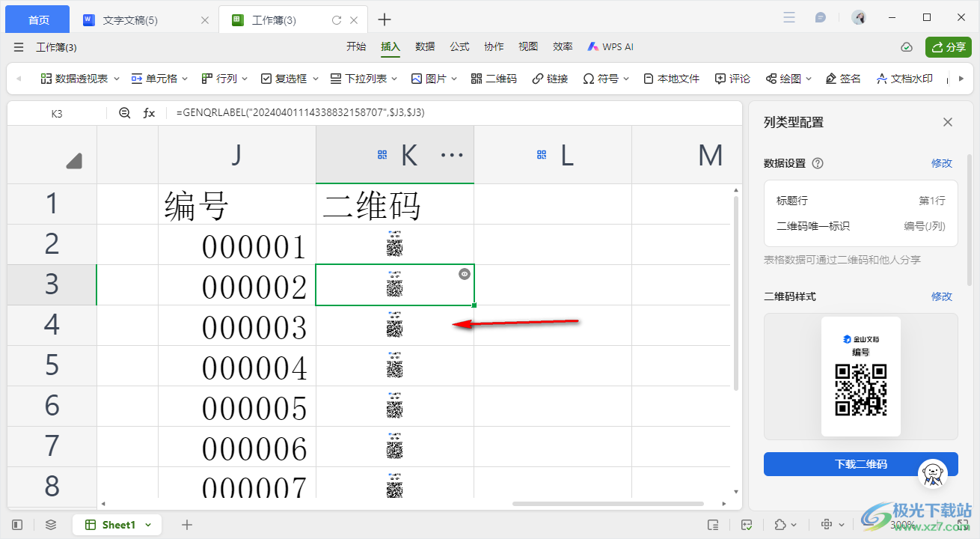Click the help icon beside 数据设置
The image size is (980, 539).
click(x=818, y=163)
